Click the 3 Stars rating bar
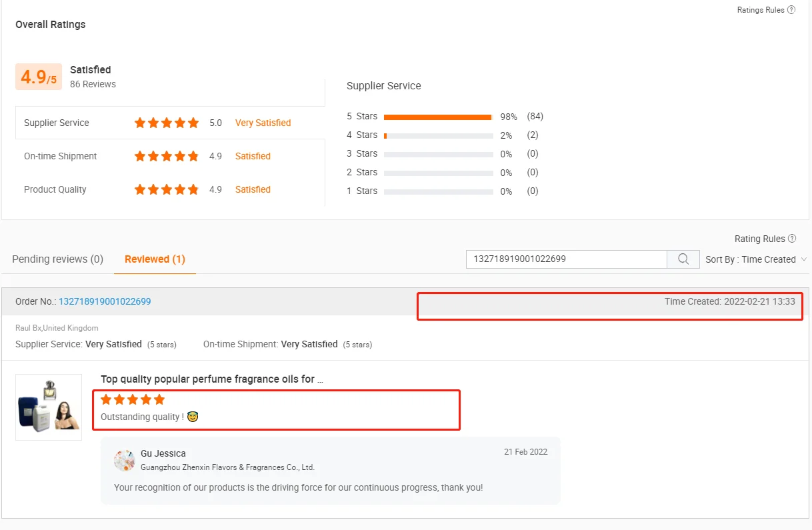 click(438, 154)
